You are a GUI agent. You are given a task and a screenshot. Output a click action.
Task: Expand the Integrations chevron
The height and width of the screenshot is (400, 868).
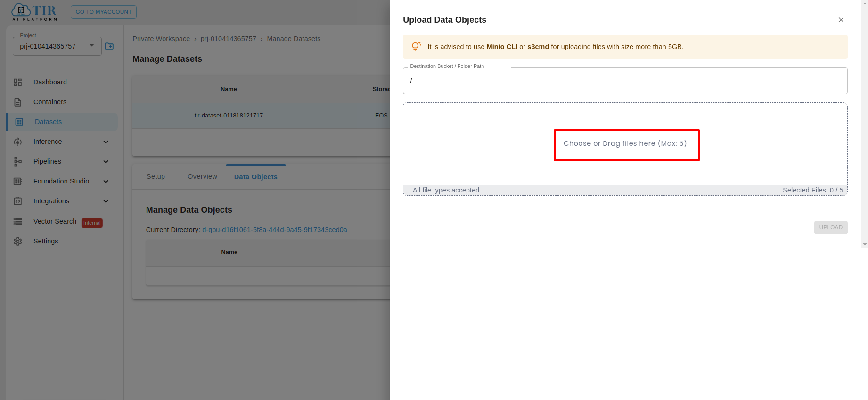point(106,201)
